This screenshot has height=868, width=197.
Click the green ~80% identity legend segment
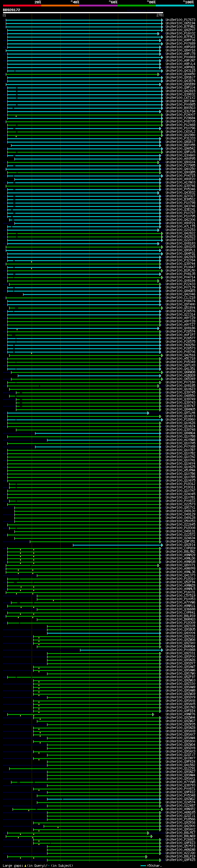tap(137, 6)
